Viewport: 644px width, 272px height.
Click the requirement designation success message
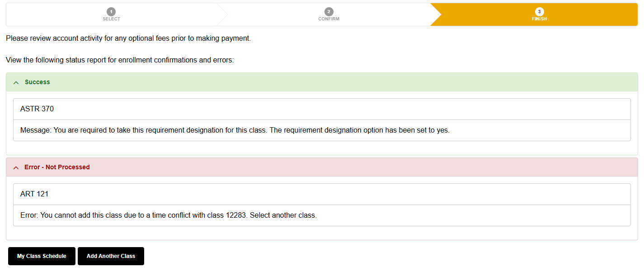coord(235,130)
